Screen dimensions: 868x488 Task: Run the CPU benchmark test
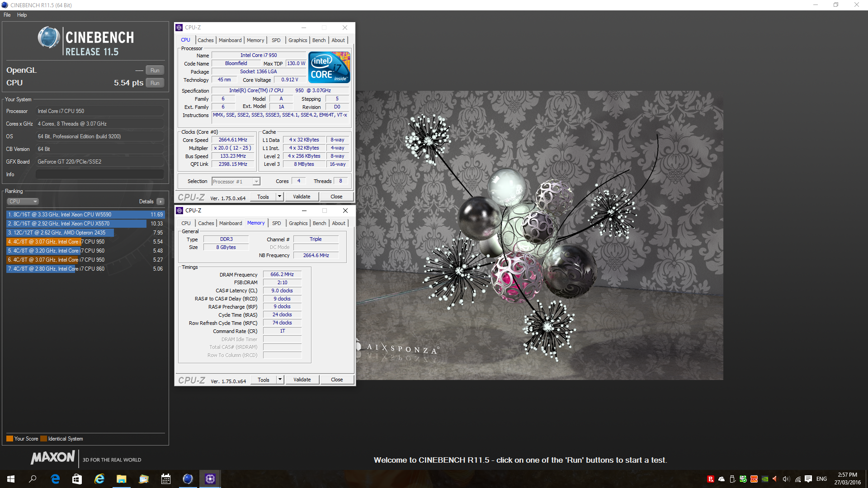click(155, 83)
